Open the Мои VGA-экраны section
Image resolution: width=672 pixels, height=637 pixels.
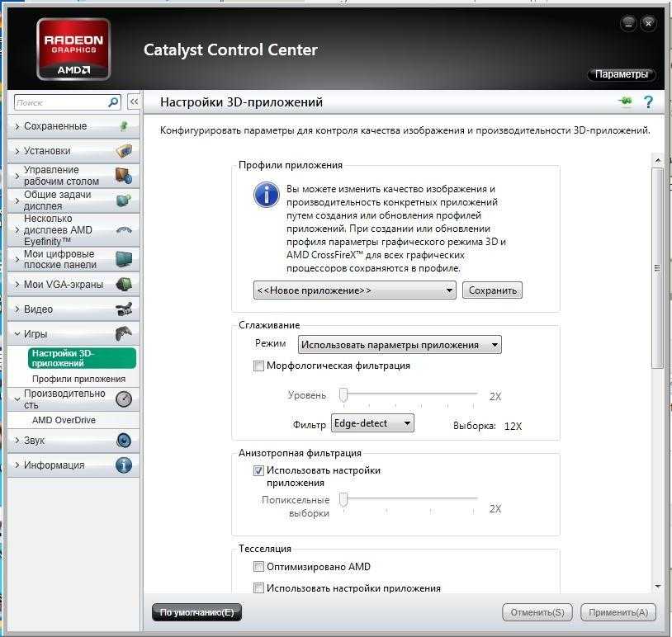[x=73, y=285]
